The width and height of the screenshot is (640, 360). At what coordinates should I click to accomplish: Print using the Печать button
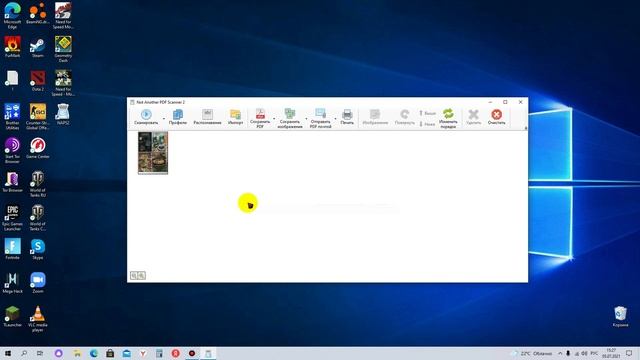tap(347, 117)
